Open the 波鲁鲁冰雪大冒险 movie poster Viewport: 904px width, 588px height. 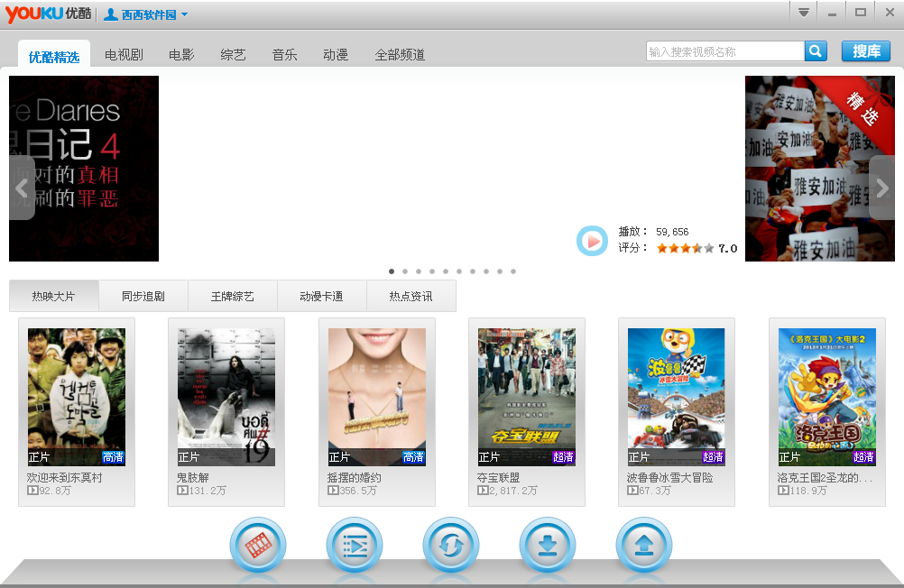point(677,397)
